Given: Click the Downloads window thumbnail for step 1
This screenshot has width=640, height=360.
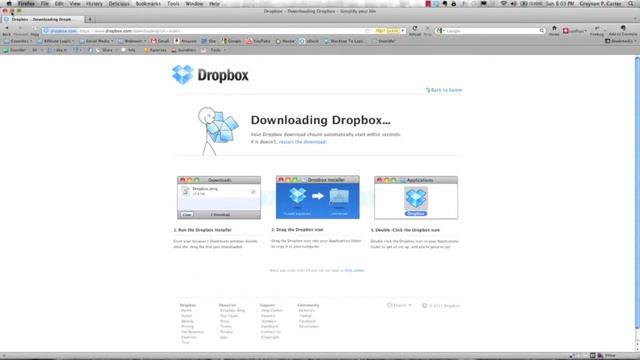Looking at the screenshot, I should [219, 198].
